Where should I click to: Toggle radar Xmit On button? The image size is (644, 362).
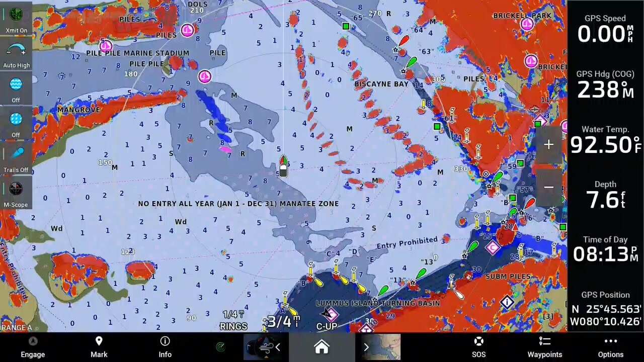tap(16, 19)
